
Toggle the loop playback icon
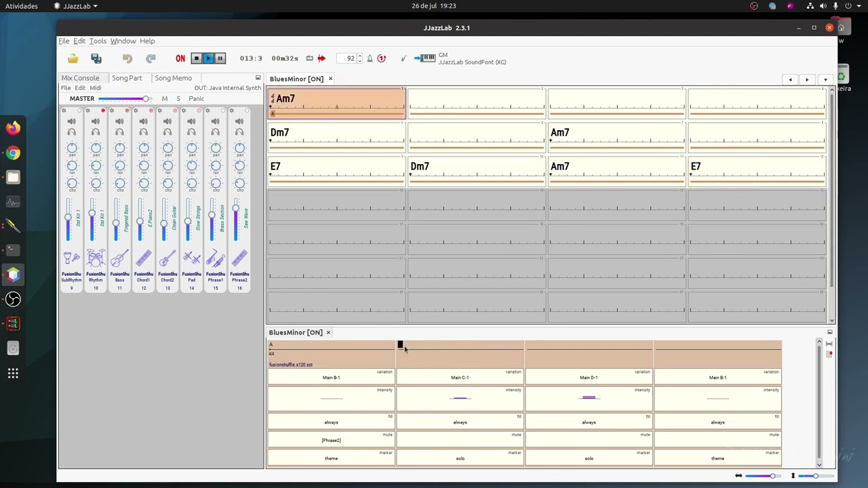309,58
